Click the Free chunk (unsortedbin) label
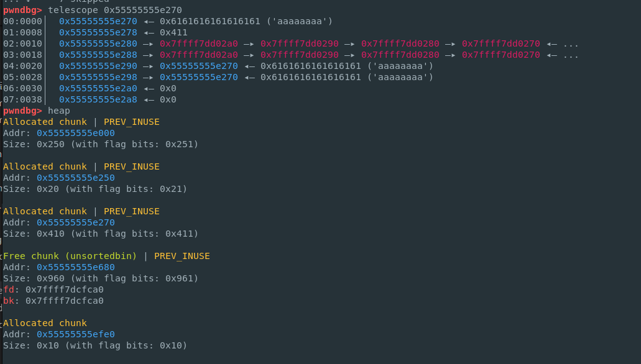 pyautogui.click(x=70, y=256)
